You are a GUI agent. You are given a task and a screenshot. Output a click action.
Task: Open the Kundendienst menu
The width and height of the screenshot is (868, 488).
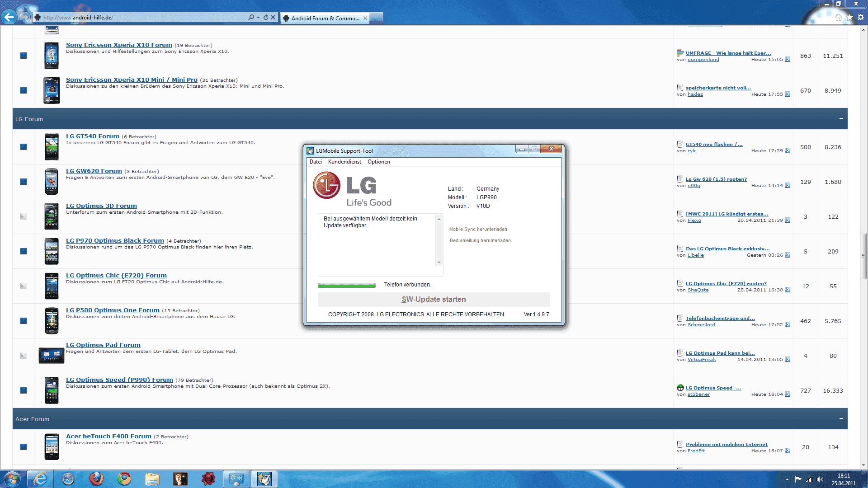(x=344, y=162)
